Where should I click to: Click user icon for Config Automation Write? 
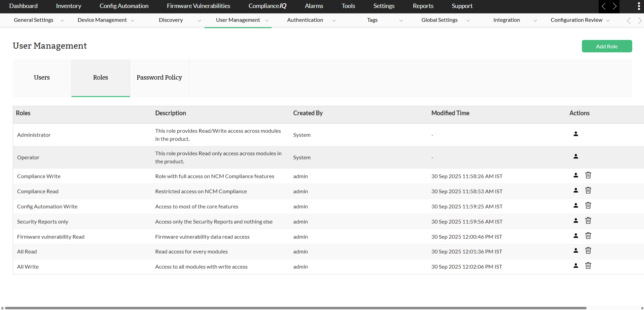click(576, 205)
